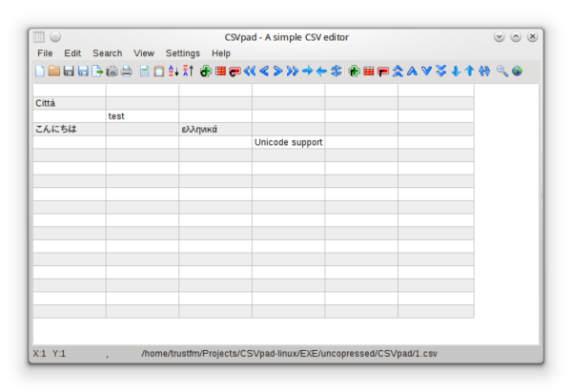Sort descending Z to A

coord(188,71)
